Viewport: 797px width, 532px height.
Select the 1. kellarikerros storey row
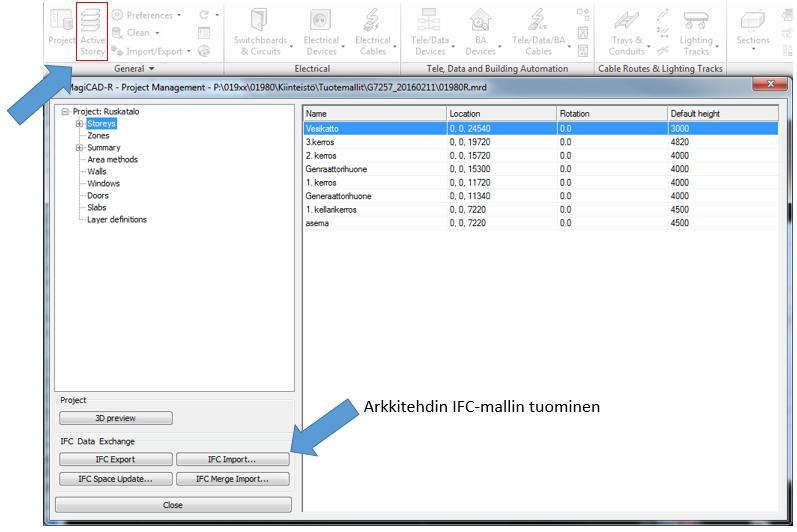(x=541, y=209)
